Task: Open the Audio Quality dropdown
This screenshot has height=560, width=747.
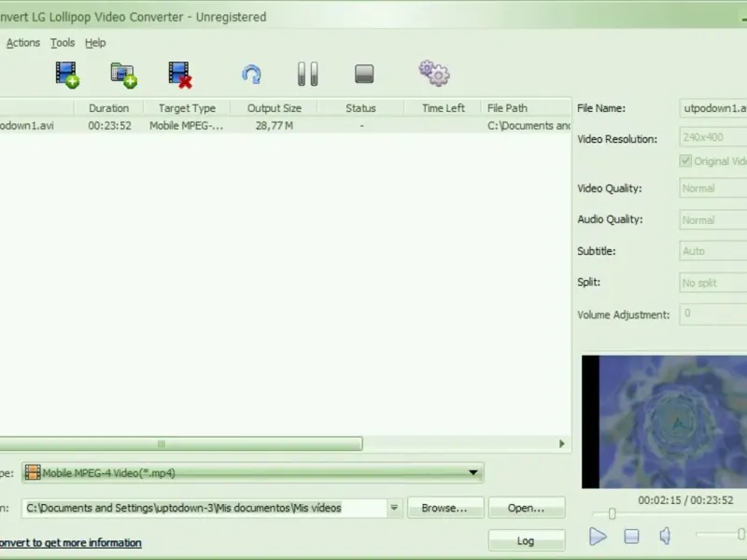Action: (x=713, y=220)
